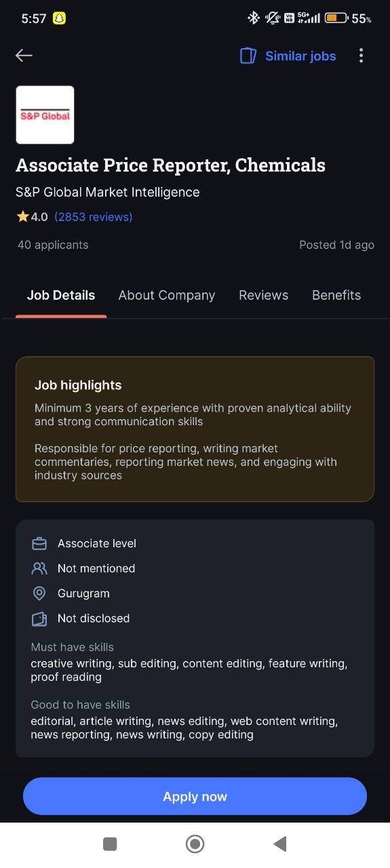
Task: Click the Apply now button
Action: tap(195, 796)
